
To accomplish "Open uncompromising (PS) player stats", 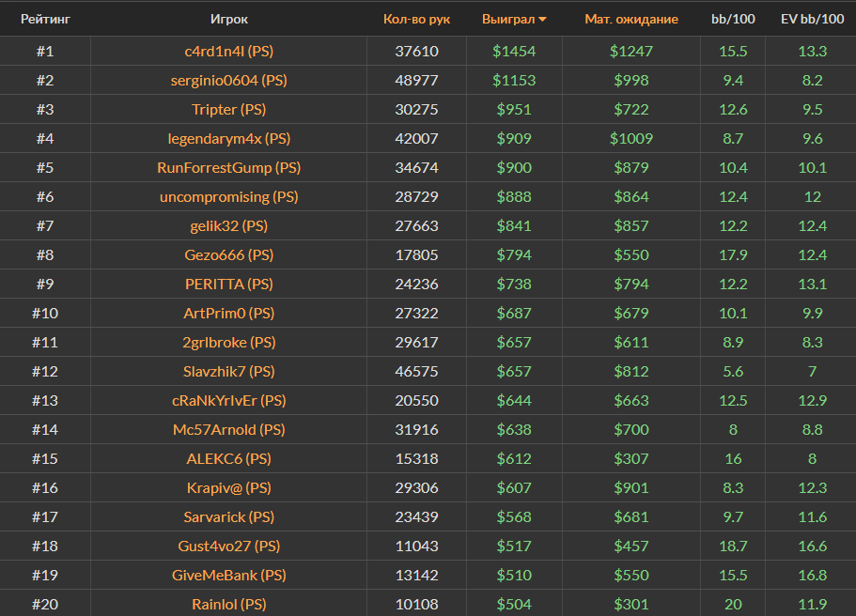I will 229,197.
